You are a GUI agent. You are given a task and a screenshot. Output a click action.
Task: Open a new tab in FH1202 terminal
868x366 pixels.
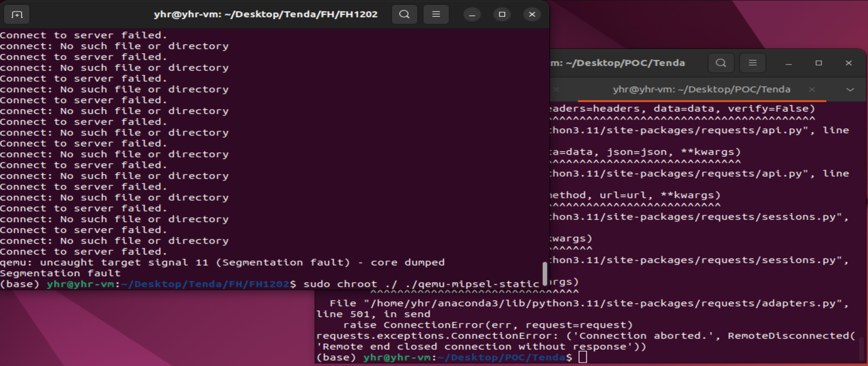(x=17, y=14)
